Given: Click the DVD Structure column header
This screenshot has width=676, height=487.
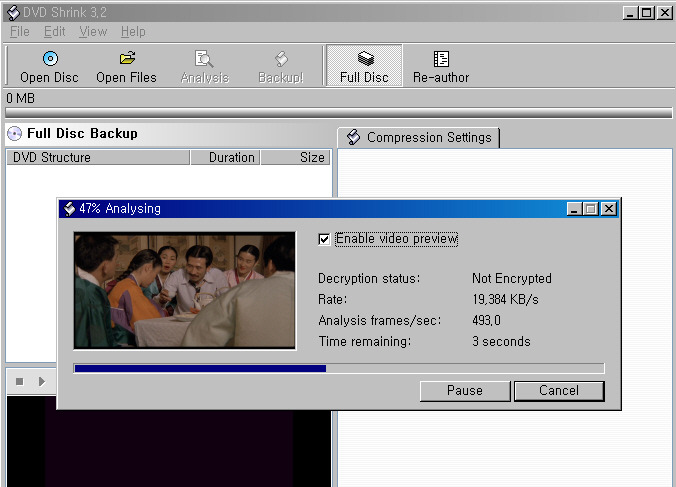Looking at the screenshot, I should (x=98, y=157).
